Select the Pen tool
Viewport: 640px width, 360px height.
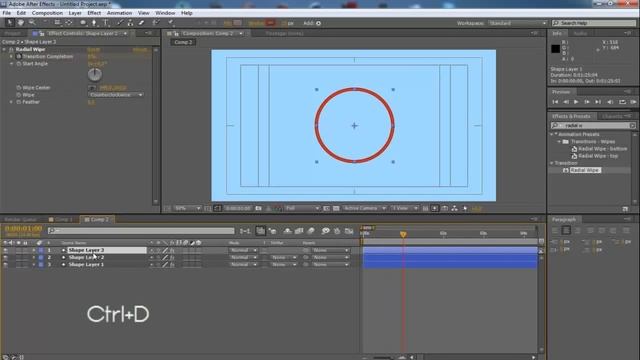94,23
